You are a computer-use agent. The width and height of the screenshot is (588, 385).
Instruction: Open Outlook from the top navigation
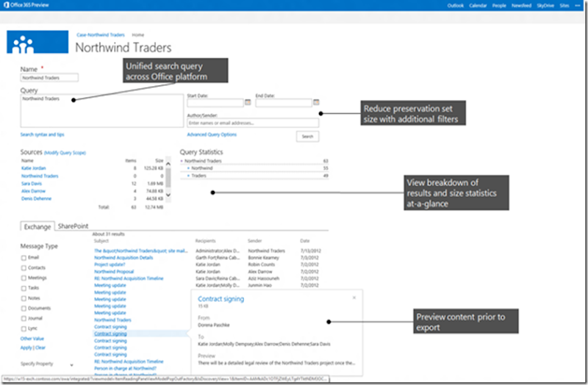(455, 6)
